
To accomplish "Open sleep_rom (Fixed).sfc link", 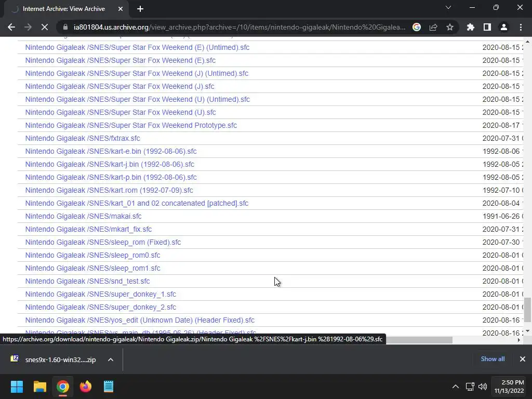I will [103, 242].
